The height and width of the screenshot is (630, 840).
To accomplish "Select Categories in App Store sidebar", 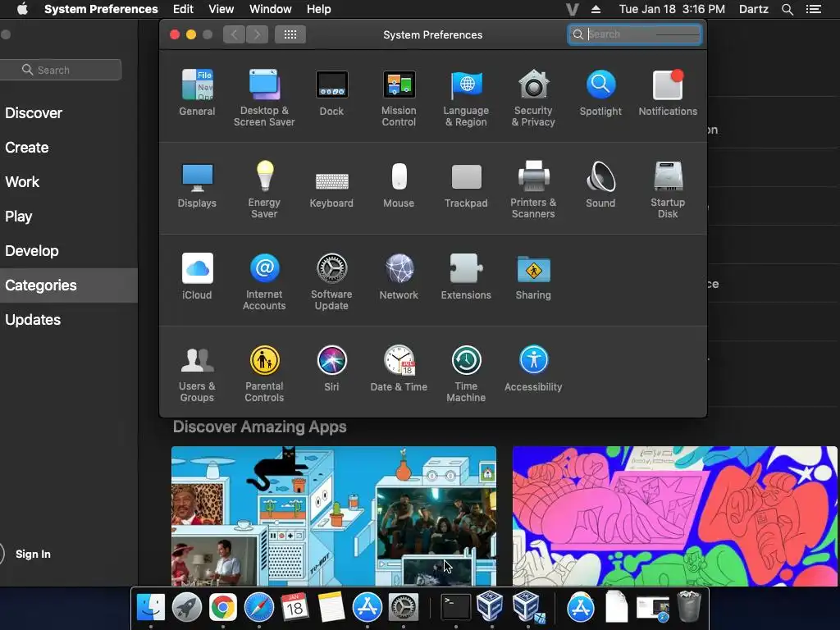I will [69, 285].
